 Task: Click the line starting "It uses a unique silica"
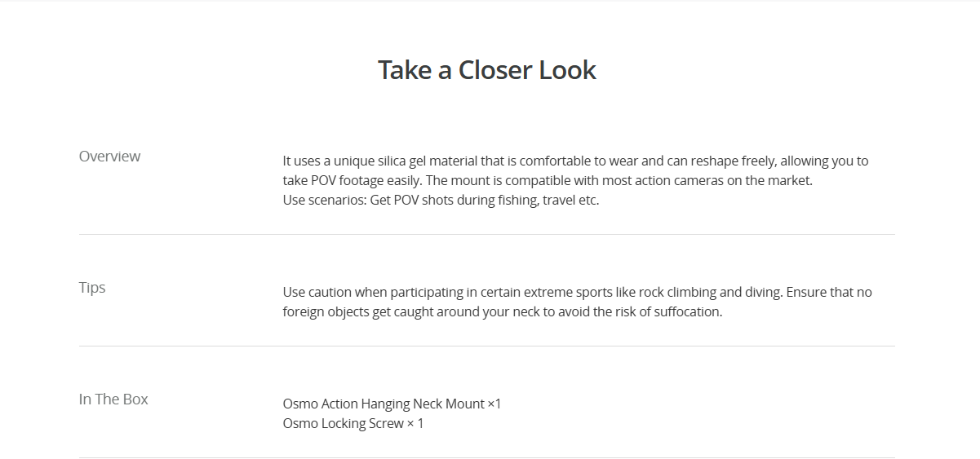click(x=575, y=161)
